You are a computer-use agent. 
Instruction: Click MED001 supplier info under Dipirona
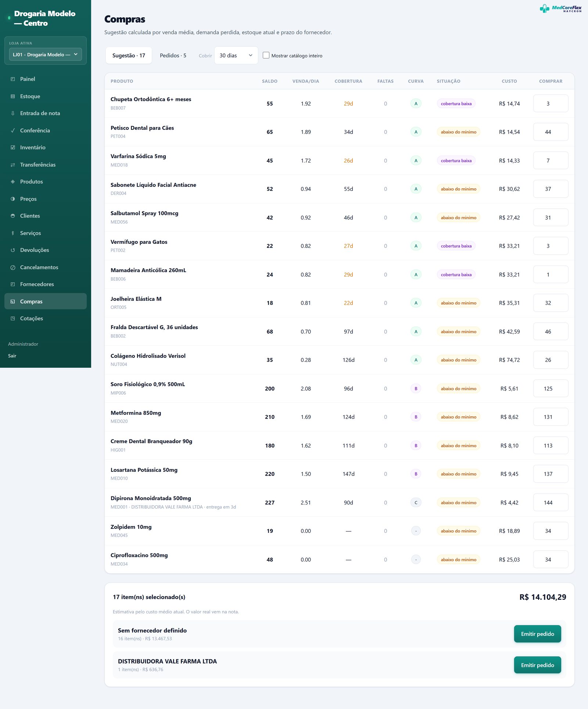point(173,507)
